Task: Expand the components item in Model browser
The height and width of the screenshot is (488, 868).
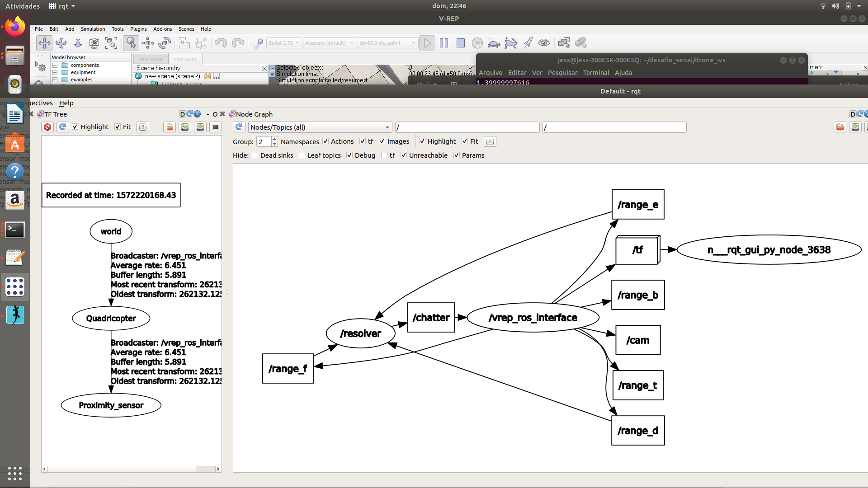Action: [x=54, y=65]
